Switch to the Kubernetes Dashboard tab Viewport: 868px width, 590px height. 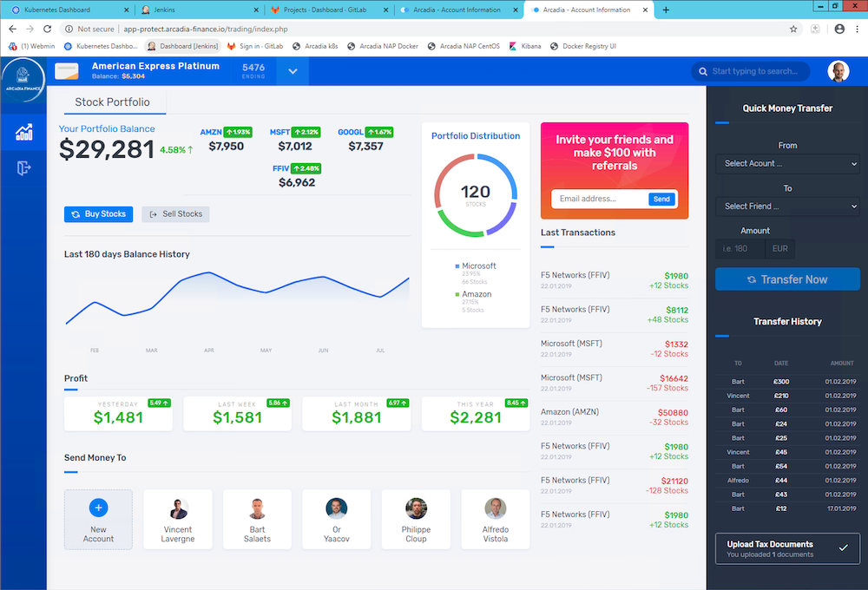click(x=69, y=10)
